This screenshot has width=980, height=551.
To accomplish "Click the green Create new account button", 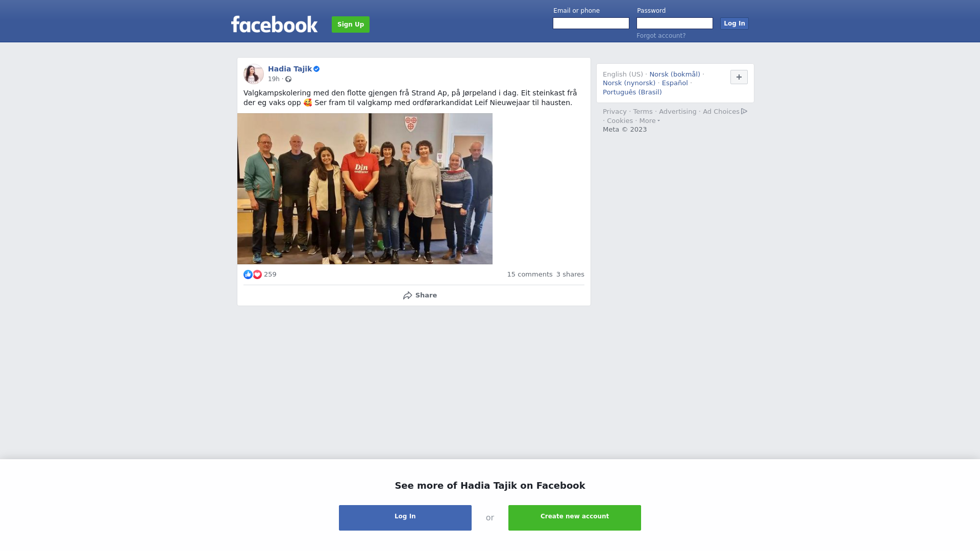I will (575, 518).
